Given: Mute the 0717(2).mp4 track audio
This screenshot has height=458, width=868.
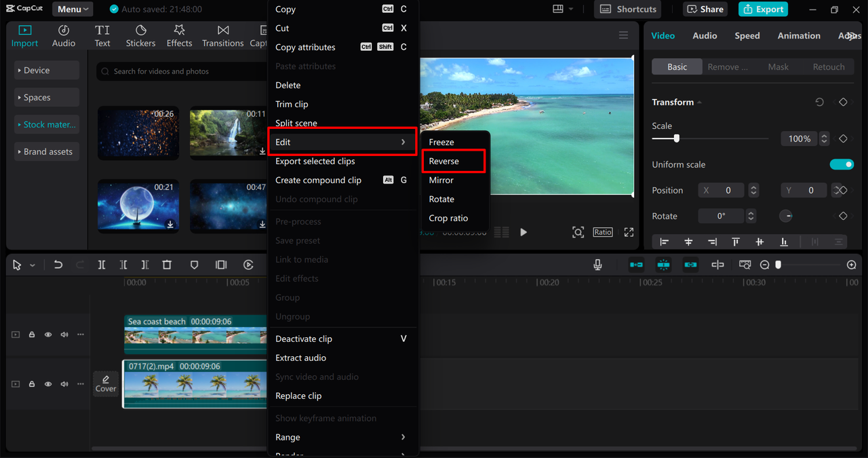Looking at the screenshot, I should tap(64, 384).
